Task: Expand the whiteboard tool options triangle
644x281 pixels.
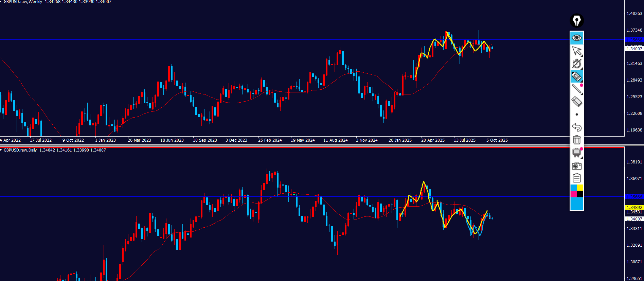Action: point(582,158)
